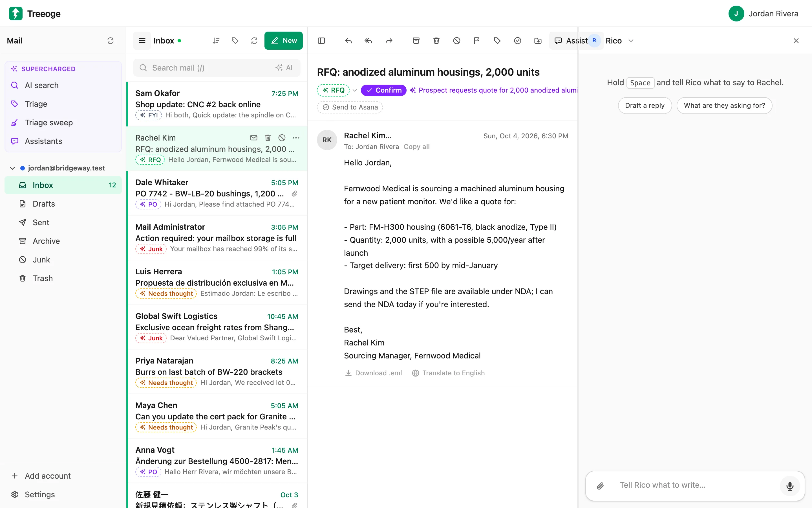Click the tag icon in the open email's toolbar
This screenshot has width=812, height=508.
tap(497, 41)
